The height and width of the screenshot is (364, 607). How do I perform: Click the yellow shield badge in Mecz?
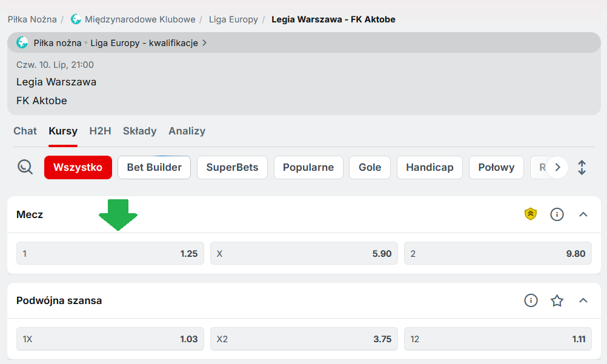[x=531, y=214]
